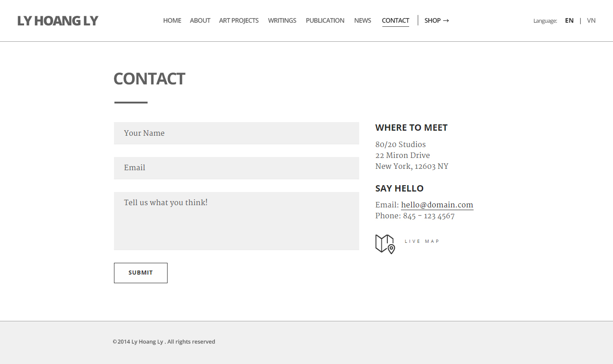Open the WRITINGS section
This screenshot has width=613, height=364.
(282, 20)
